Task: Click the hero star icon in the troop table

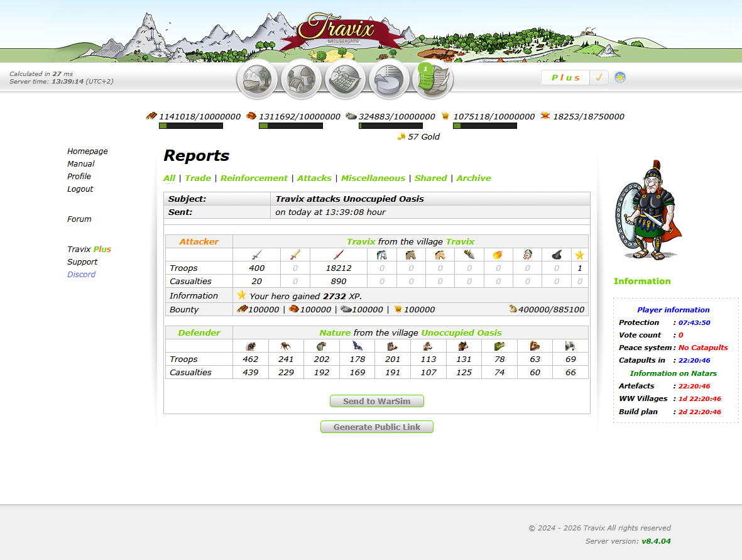Action: point(579,255)
